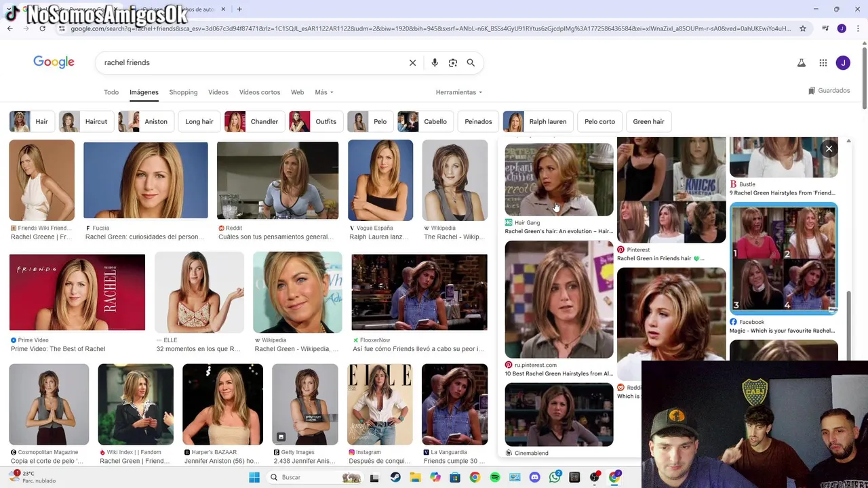This screenshot has height=488, width=868.
Task: Reload the page in Chrome
Action: click(x=42, y=28)
